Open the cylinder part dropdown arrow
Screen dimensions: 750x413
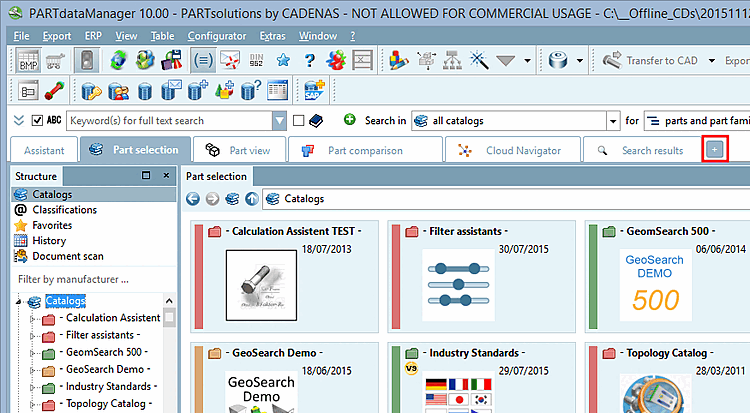point(580,61)
